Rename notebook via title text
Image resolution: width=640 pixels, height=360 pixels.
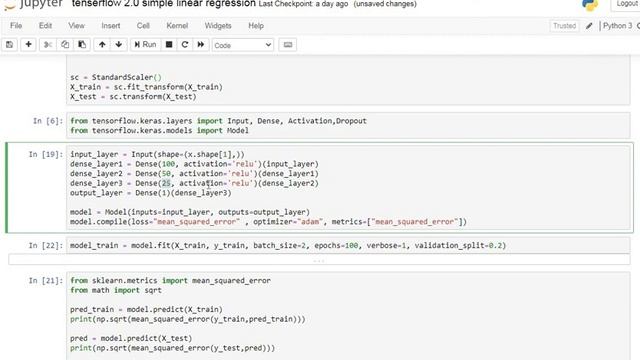(164, 4)
